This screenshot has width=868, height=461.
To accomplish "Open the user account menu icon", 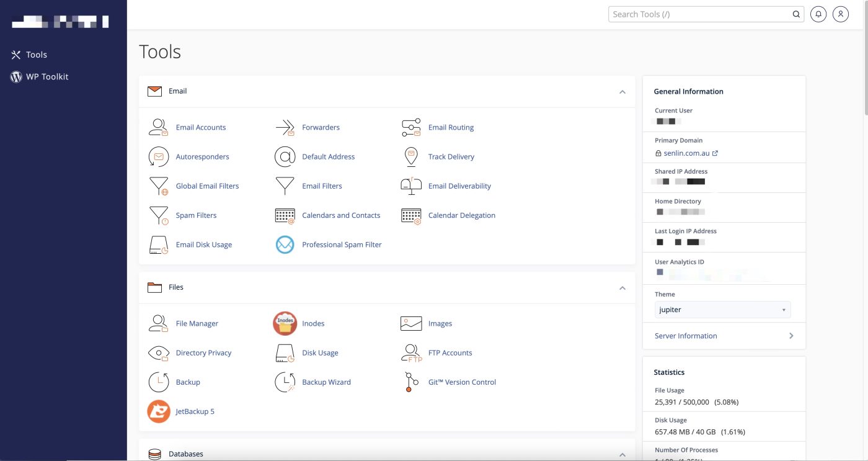I will tap(840, 14).
